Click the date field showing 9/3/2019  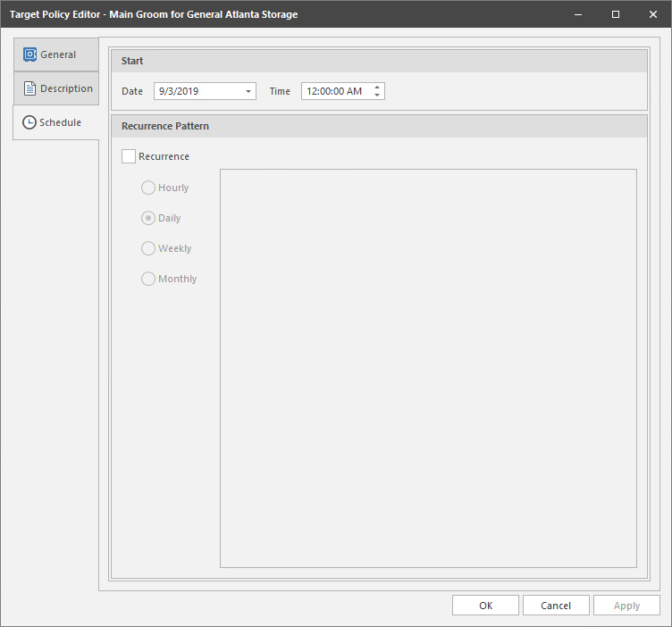click(205, 91)
